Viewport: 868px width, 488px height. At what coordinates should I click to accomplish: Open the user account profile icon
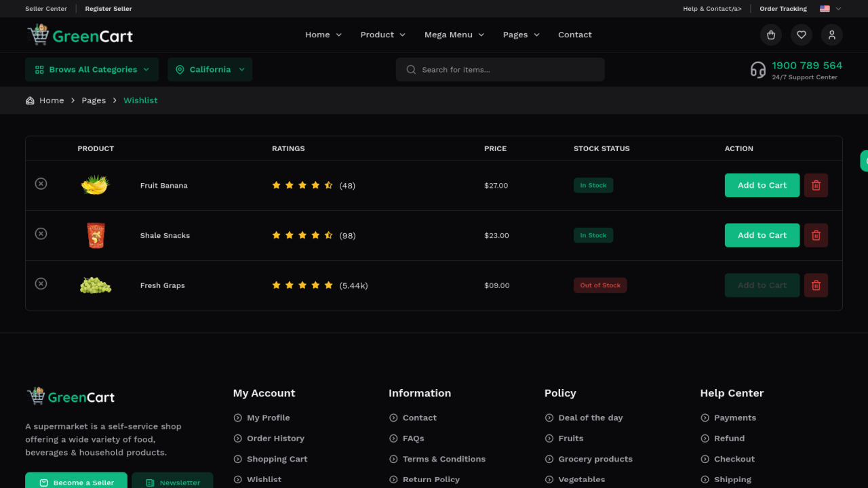tap(831, 35)
